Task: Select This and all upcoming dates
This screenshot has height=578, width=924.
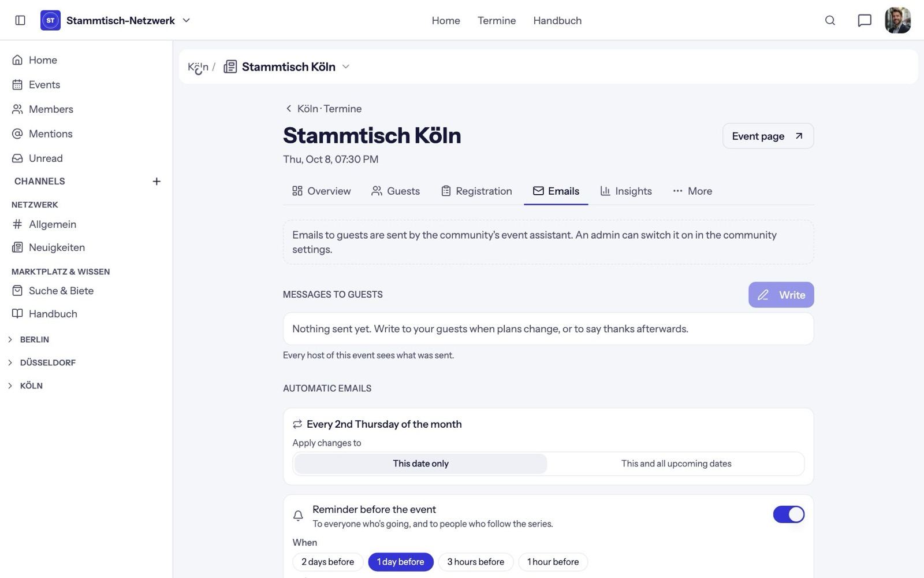Action: coord(676,464)
